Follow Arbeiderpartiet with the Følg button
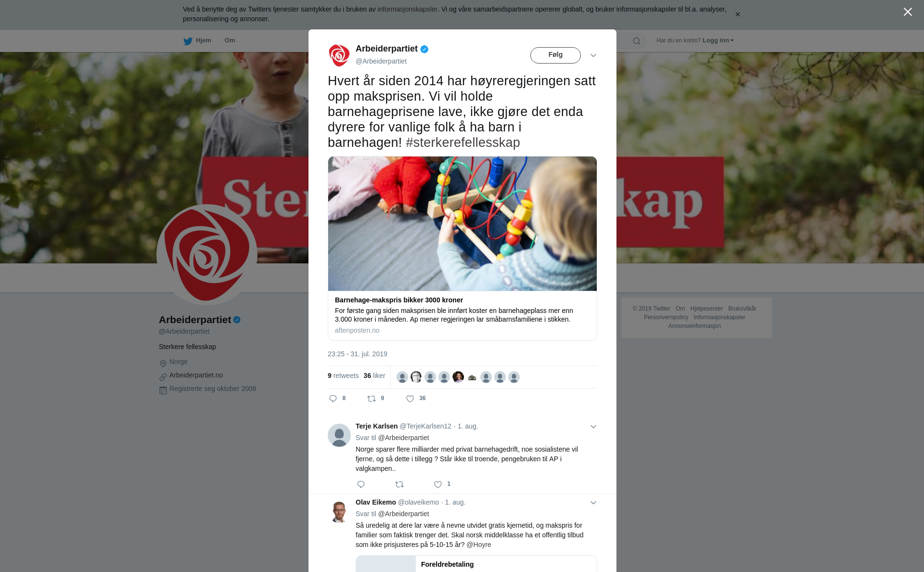Image resolution: width=924 pixels, height=572 pixels. click(555, 55)
